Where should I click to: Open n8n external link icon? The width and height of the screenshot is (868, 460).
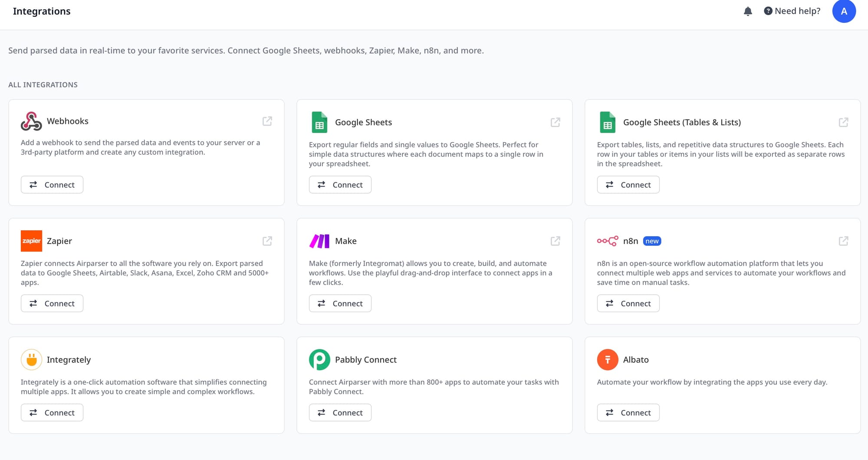[x=843, y=241]
